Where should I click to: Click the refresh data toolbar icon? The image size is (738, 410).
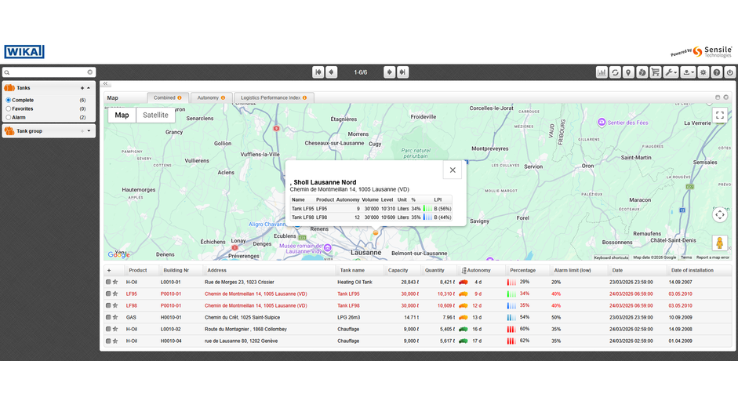(615, 72)
